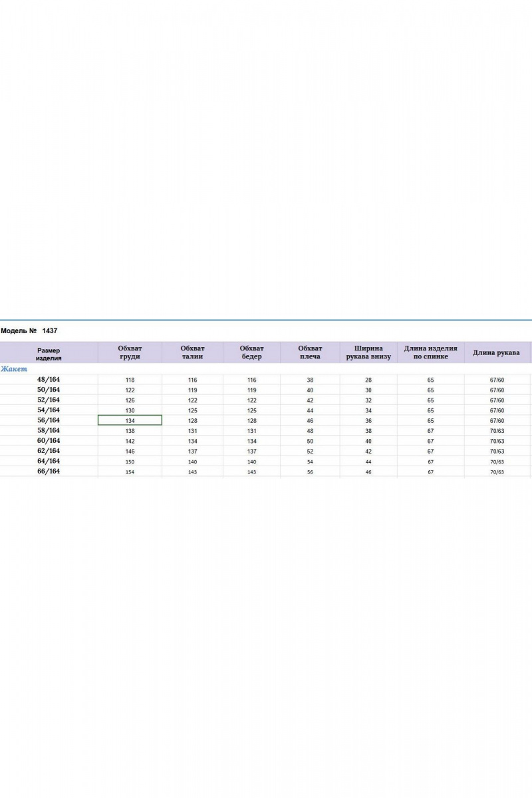
Task: Select the highlighted cell with value 134
Action: (x=130, y=420)
